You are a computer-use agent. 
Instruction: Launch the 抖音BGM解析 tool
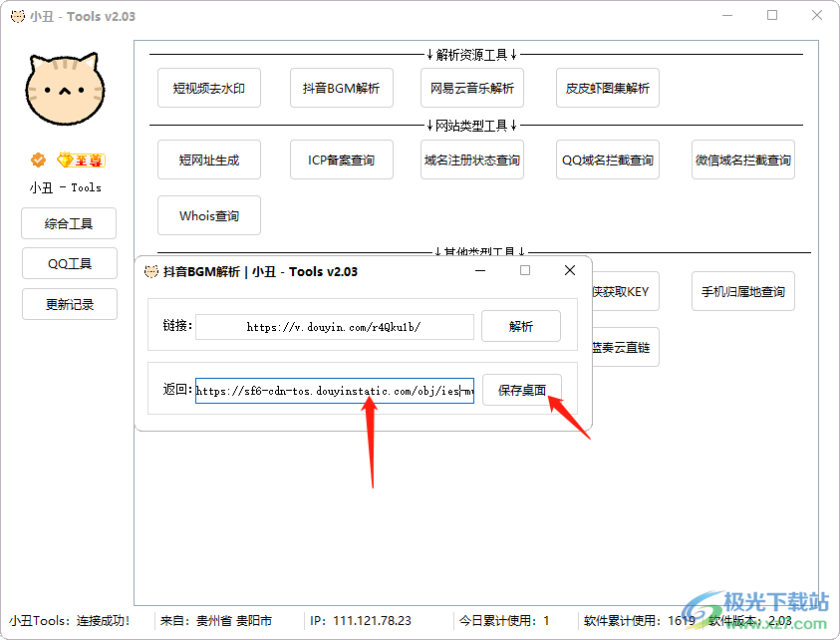tap(341, 88)
